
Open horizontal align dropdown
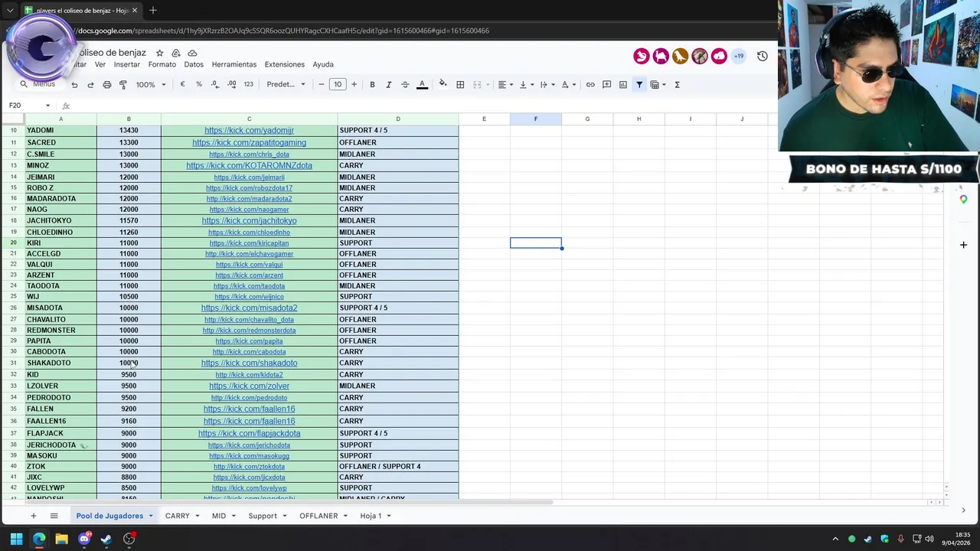[x=505, y=84]
